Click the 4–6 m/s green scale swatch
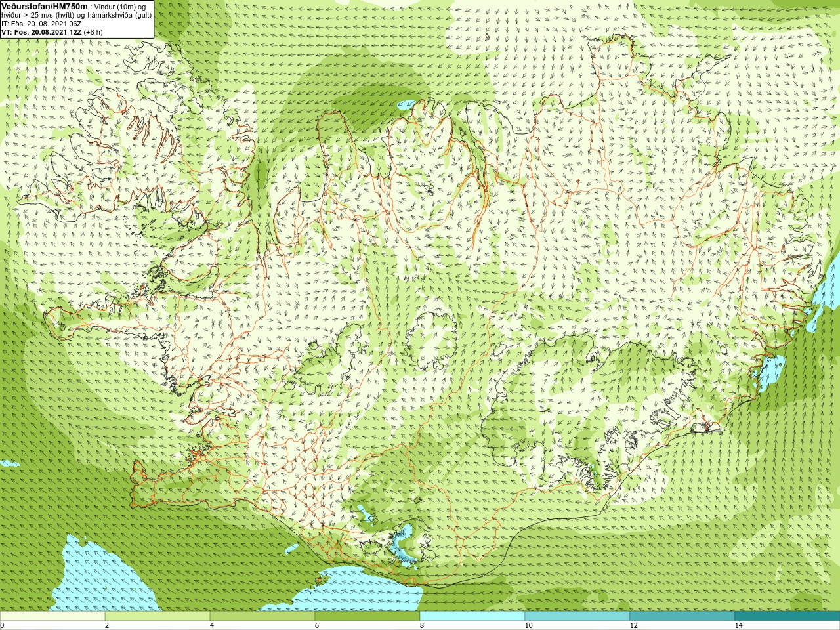The height and width of the screenshot is (630, 840). click(262, 616)
